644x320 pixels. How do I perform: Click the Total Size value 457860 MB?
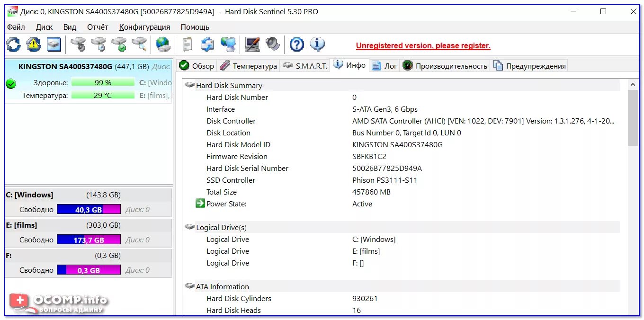pos(372,192)
